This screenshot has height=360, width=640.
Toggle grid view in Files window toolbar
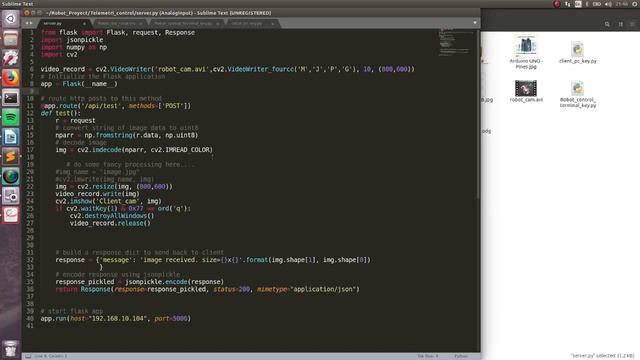point(621,24)
